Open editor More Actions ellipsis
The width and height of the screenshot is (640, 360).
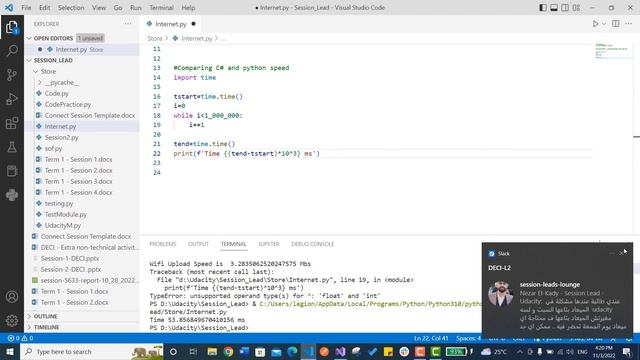(x=629, y=24)
